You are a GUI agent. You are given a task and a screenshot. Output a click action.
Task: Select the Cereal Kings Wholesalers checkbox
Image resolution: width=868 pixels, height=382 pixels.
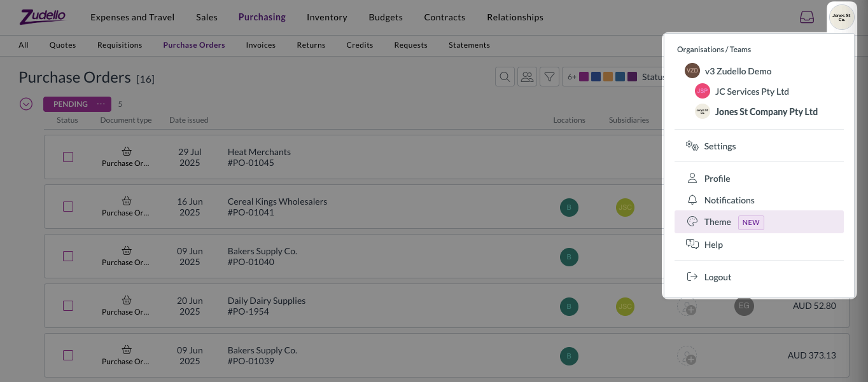coord(68,207)
